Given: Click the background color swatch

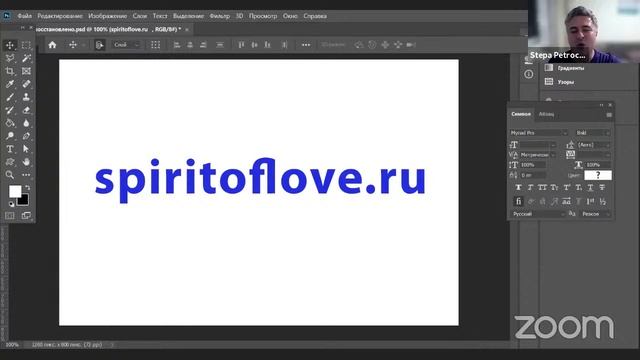Looking at the screenshot, I should pyautogui.click(x=24, y=200).
